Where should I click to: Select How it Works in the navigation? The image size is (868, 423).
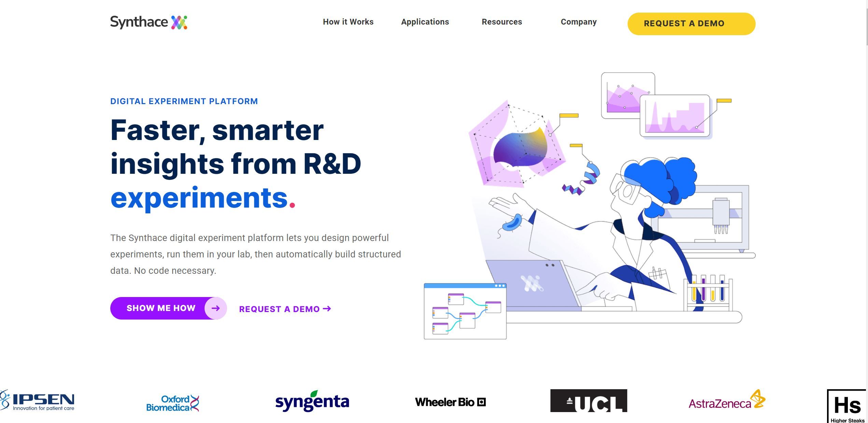tap(348, 22)
